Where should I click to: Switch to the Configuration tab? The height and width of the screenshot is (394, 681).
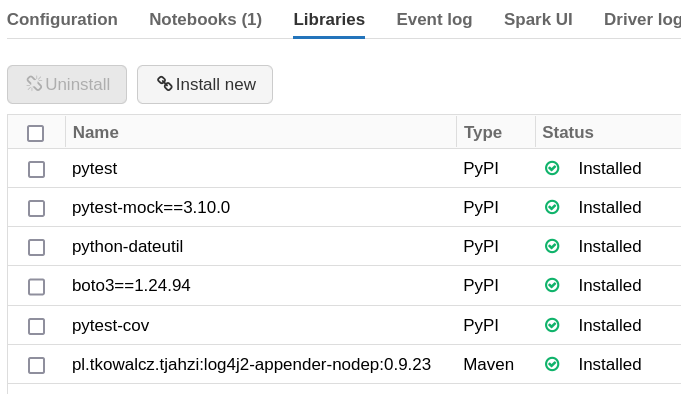click(62, 20)
